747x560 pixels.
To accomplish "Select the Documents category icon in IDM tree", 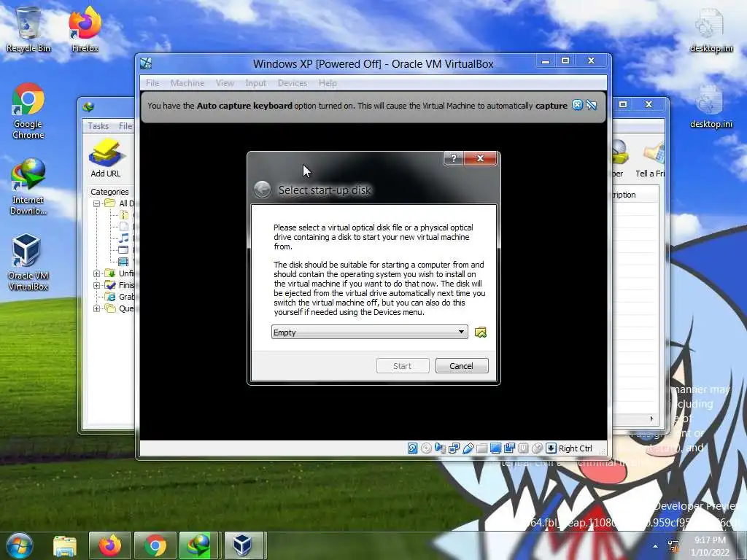I will pyautogui.click(x=123, y=227).
